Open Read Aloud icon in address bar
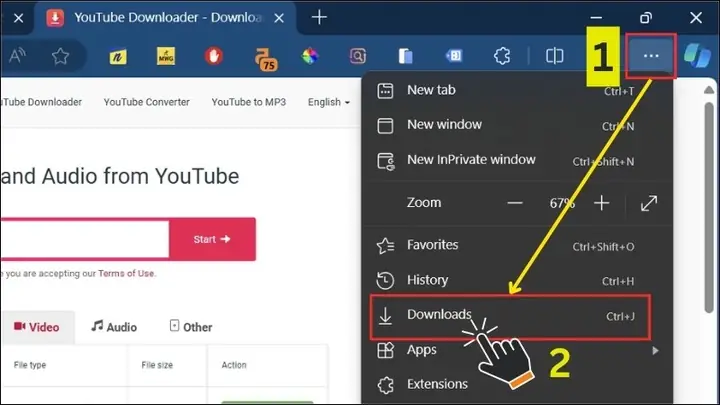This screenshot has height=405, width=720. coord(17,56)
